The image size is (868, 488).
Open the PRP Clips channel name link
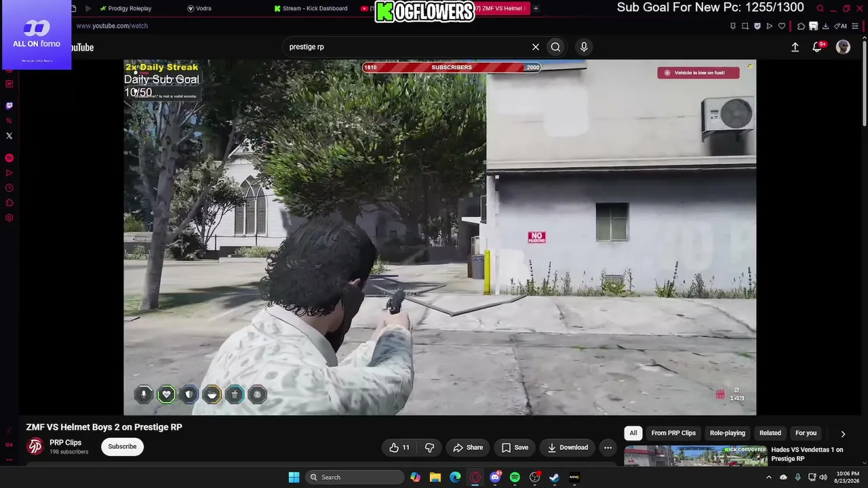point(66,443)
